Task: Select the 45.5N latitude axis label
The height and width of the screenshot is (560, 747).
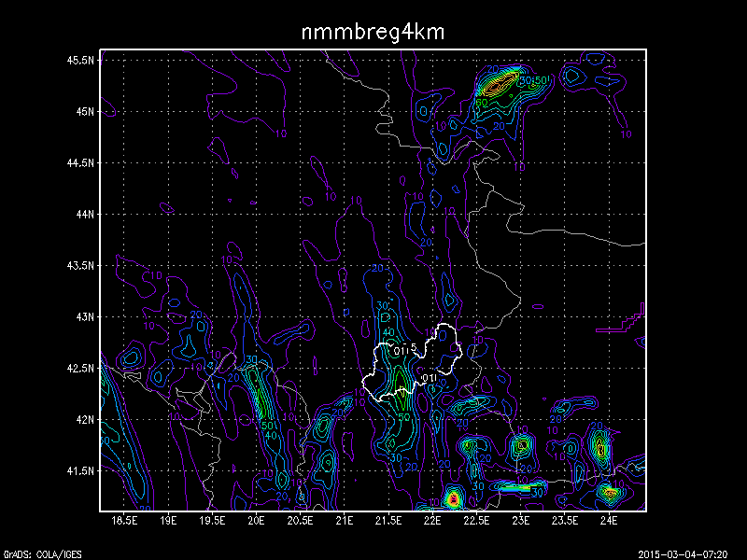Action: coord(80,61)
